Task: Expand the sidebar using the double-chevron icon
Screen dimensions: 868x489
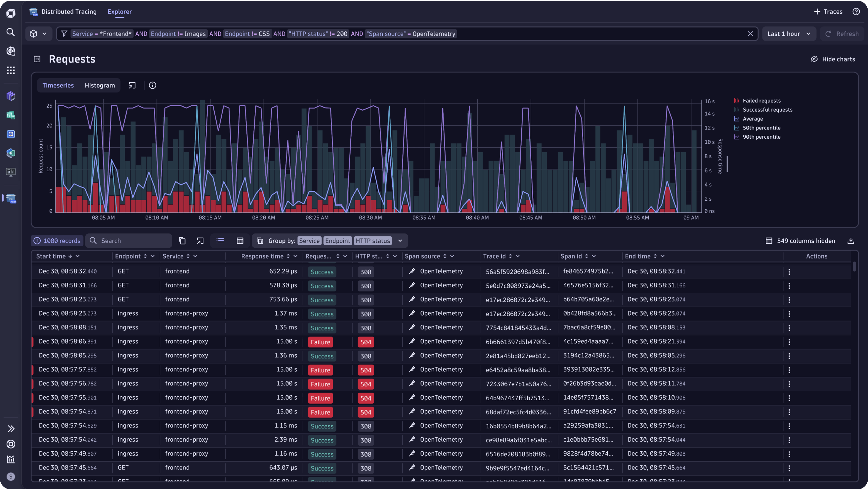Action: pyautogui.click(x=11, y=428)
